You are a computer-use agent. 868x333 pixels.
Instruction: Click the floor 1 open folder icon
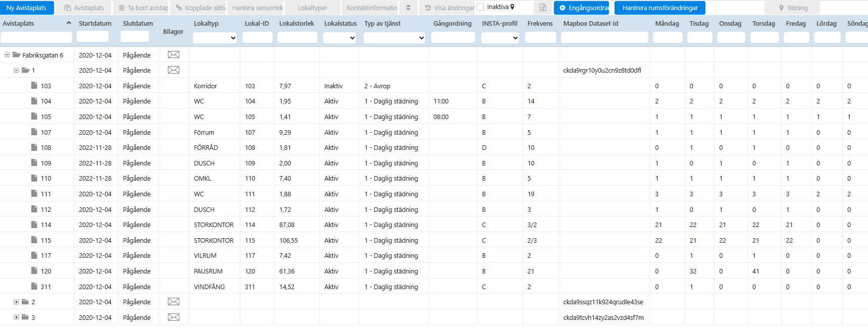tap(25, 70)
